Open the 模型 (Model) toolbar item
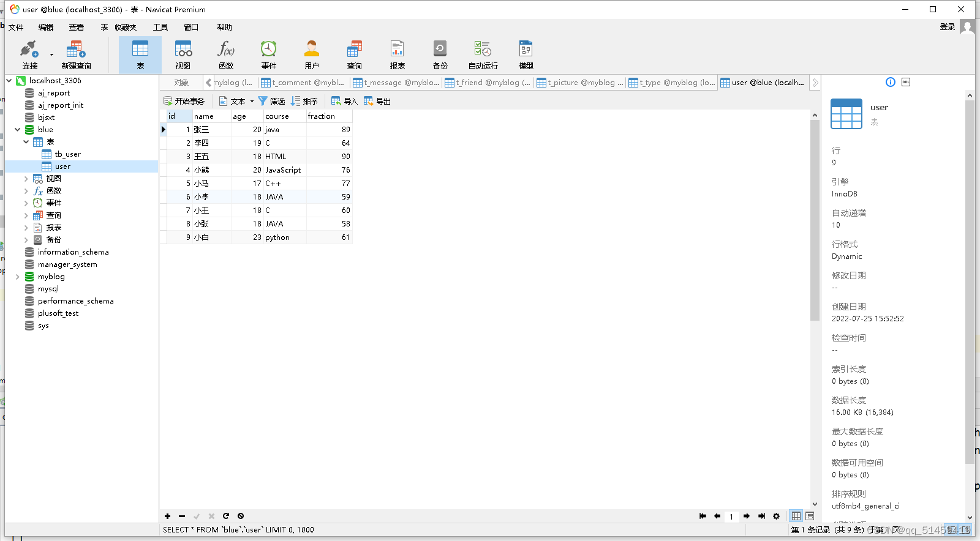Viewport: 980px width, 541px height. tap(526, 54)
